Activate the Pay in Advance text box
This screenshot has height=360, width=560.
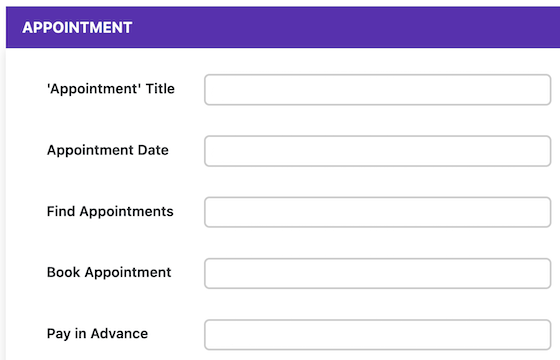378,335
